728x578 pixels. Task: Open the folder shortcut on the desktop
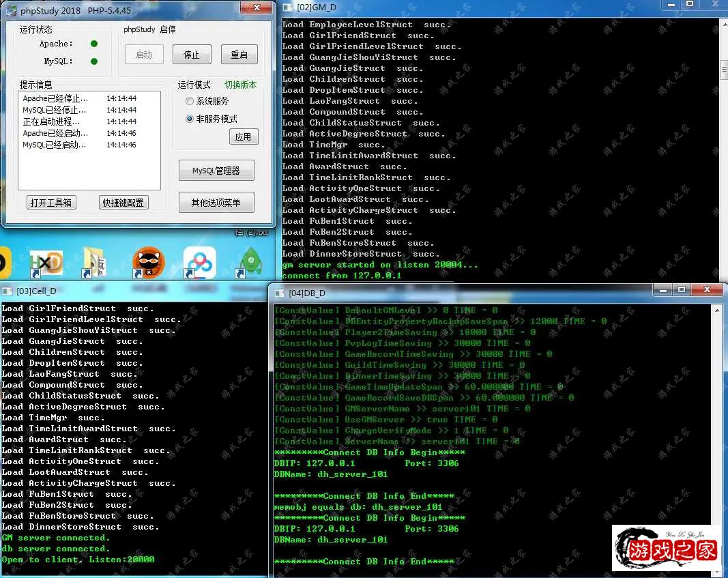[94, 262]
